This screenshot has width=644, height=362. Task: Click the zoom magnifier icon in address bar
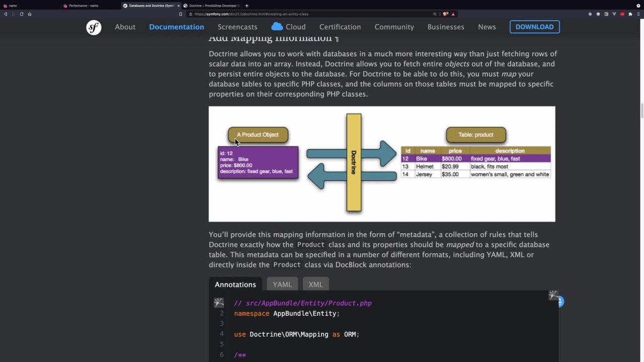click(x=435, y=14)
